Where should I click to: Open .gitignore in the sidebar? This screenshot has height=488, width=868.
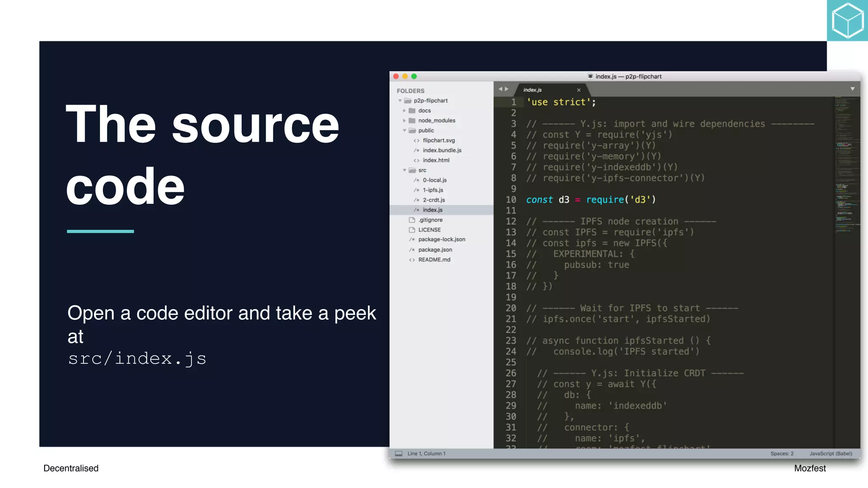(431, 220)
